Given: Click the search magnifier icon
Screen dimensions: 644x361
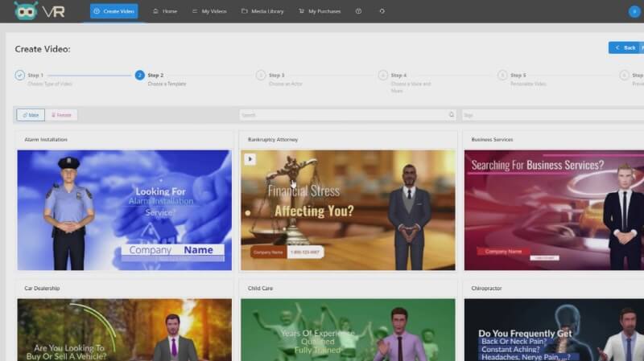Looking at the screenshot, I should (452, 114).
